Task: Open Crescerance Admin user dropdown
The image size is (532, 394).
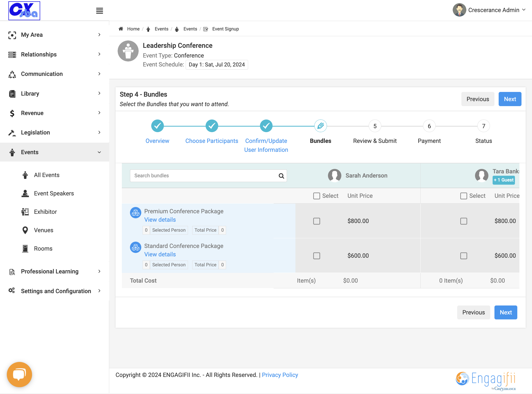Action: (489, 10)
